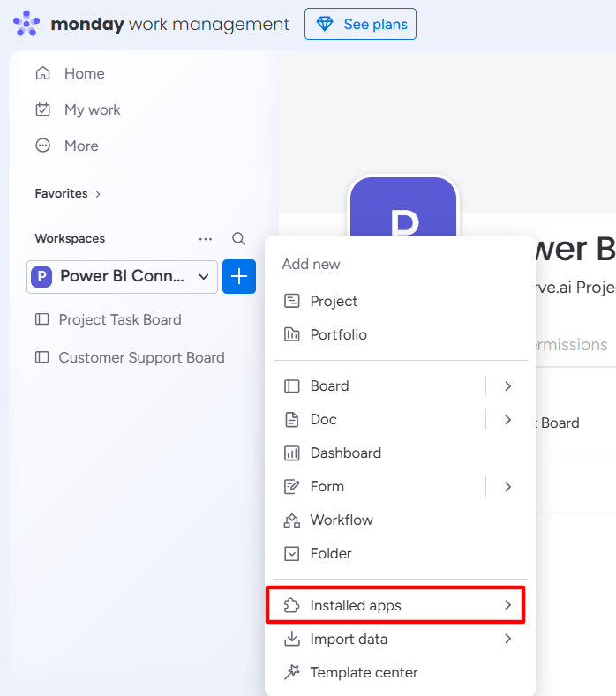Click the monday logo icon
This screenshot has width=616, height=696.
tap(26, 23)
